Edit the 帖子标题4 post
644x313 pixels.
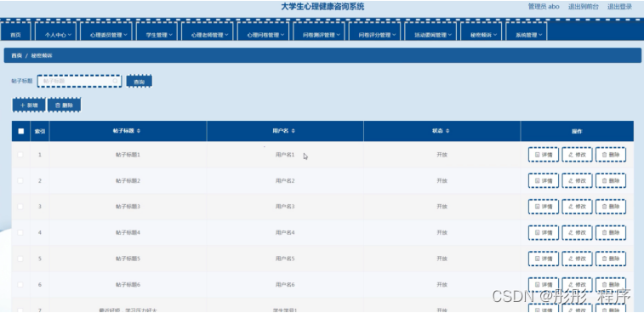(x=577, y=232)
